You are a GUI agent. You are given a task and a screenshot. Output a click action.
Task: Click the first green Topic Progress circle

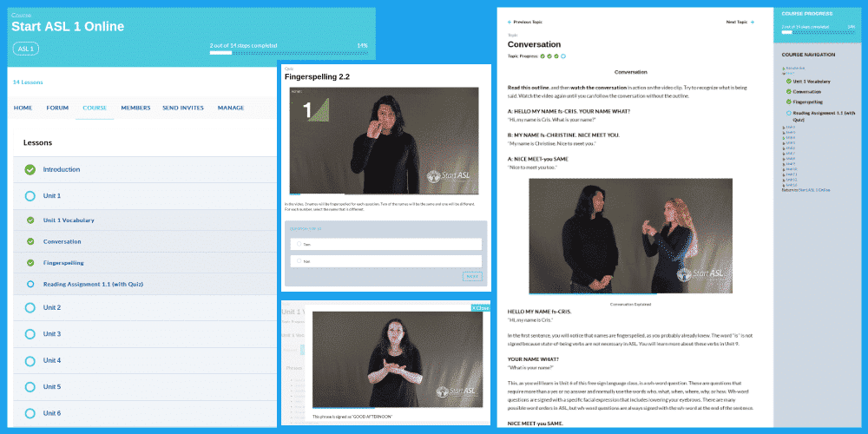coord(542,56)
